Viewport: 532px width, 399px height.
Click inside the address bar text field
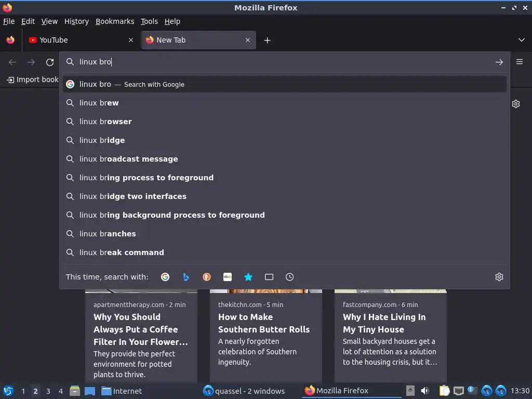pos(284,62)
